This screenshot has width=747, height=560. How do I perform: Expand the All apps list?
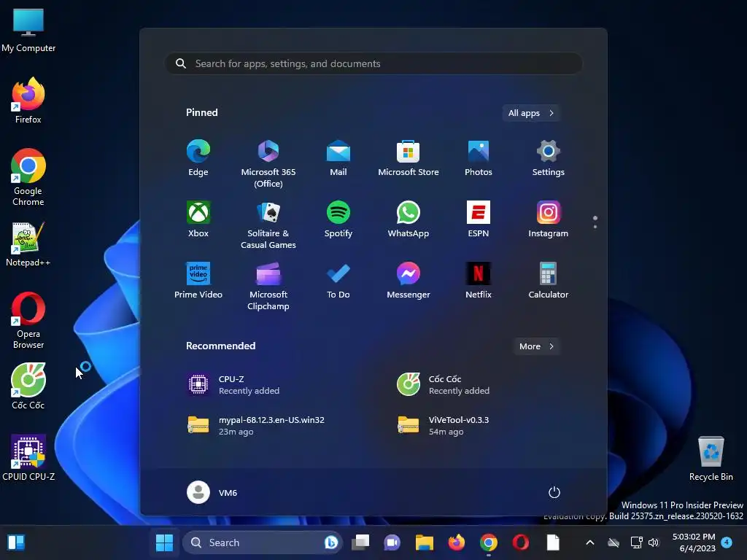click(x=531, y=113)
